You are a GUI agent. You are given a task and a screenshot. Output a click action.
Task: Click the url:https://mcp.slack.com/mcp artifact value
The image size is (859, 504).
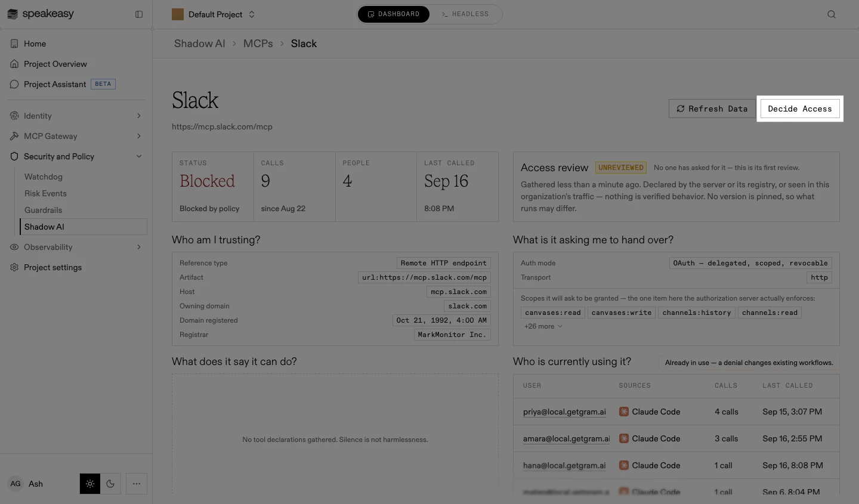click(425, 277)
